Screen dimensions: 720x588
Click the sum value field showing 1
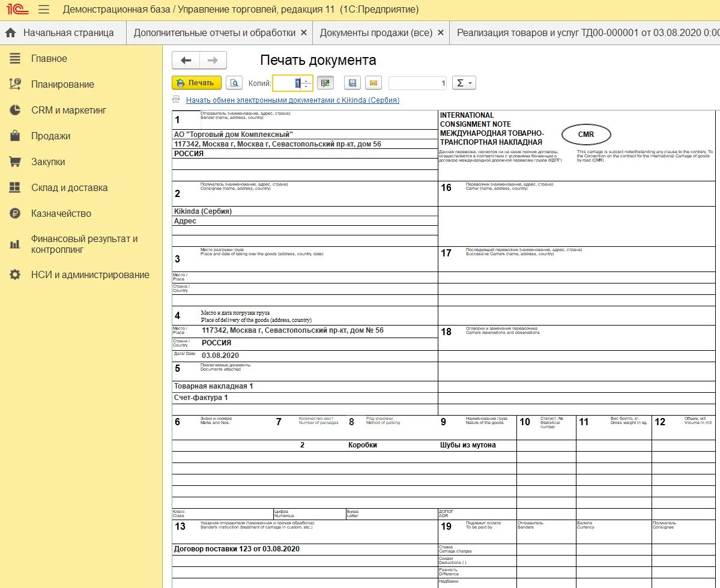click(x=418, y=83)
